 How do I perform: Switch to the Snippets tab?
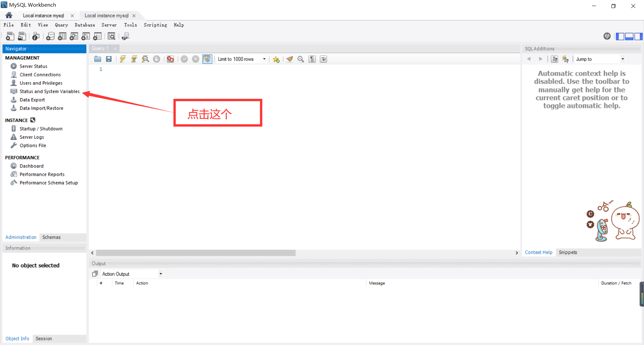[x=568, y=252]
